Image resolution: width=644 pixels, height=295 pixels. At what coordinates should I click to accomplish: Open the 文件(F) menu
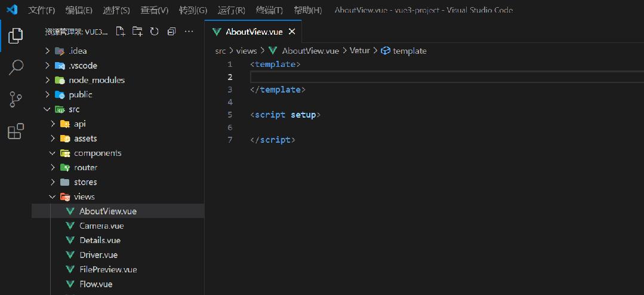(x=42, y=10)
